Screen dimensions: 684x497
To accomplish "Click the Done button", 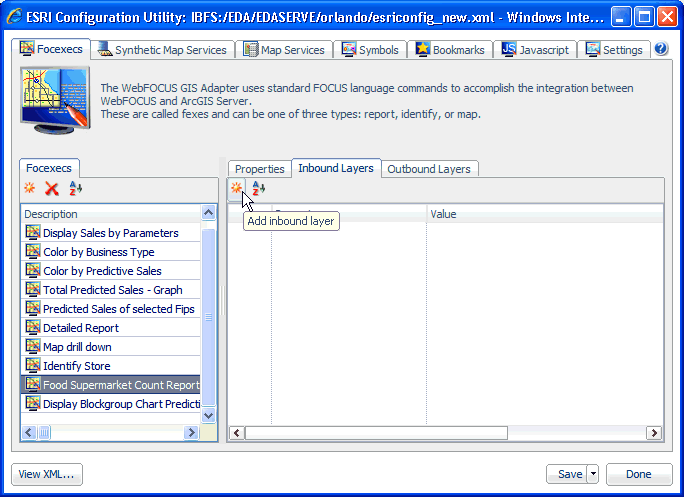I will (639, 474).
